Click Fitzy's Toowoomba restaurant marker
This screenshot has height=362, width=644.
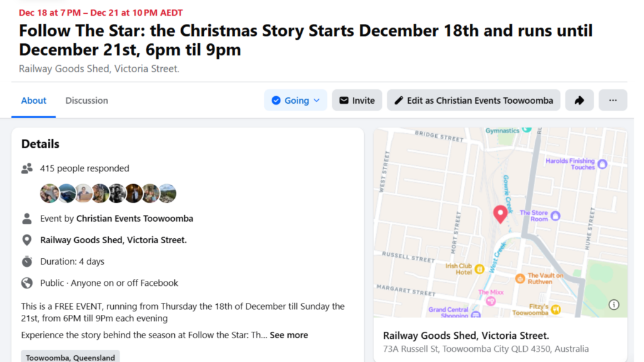click(x=555, y=309)
